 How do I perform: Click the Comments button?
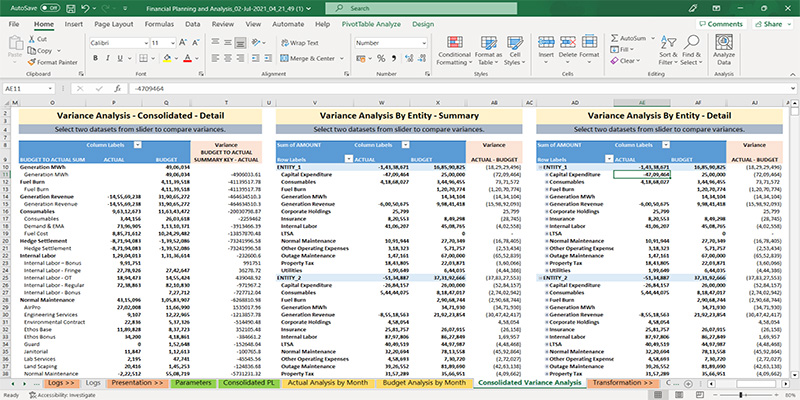[x=722, y=23]
